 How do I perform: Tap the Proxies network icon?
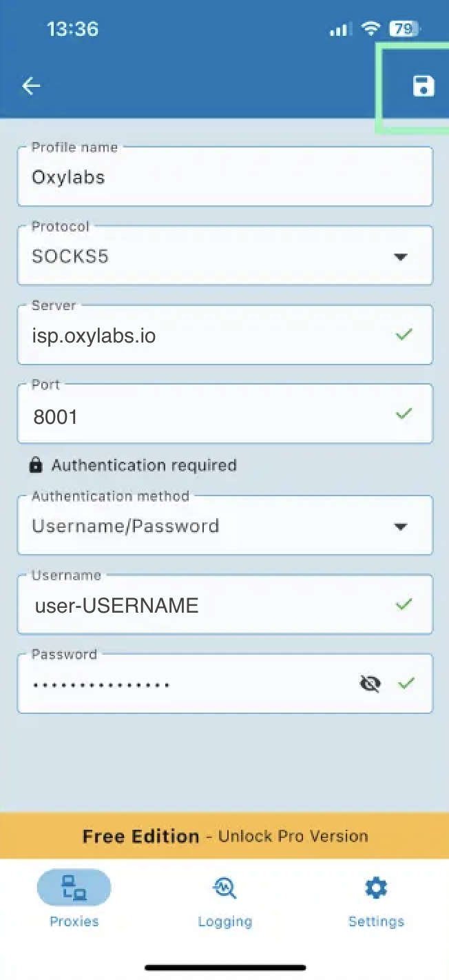tap(74, 888)
